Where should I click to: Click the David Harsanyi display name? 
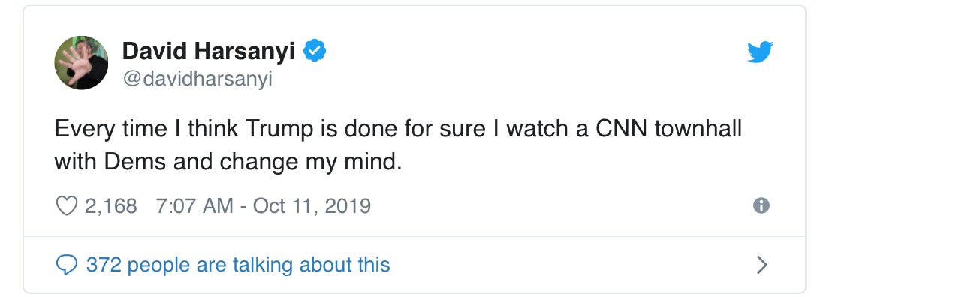[x=210, y=52]
